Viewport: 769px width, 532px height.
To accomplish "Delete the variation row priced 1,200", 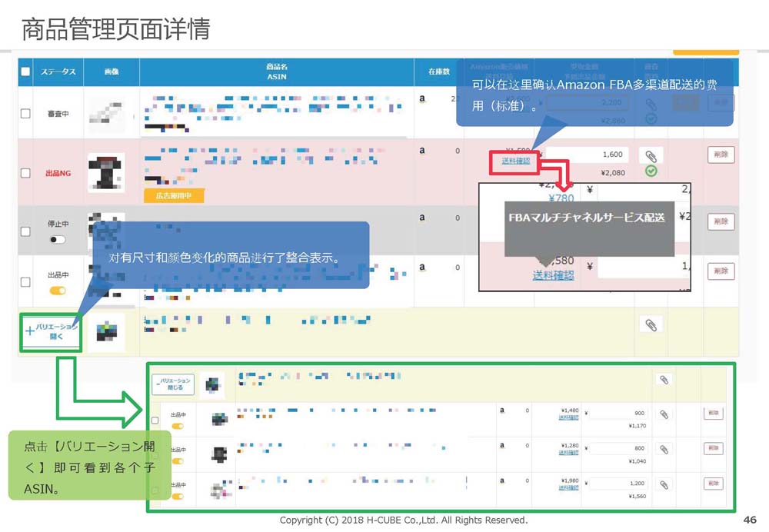I will pos(713,484).
